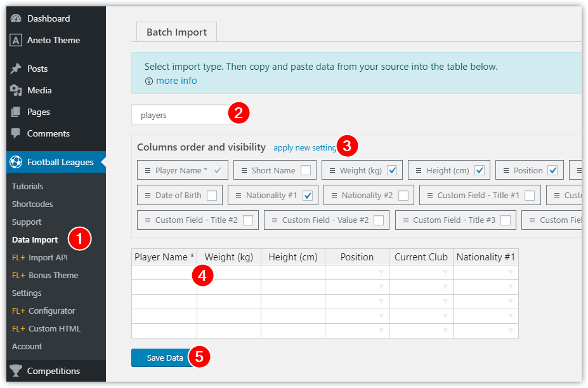Viewport: 588px width, 388px height.
Task: Grab the drag handle on Player Name chip
Action: pos(148,171)
